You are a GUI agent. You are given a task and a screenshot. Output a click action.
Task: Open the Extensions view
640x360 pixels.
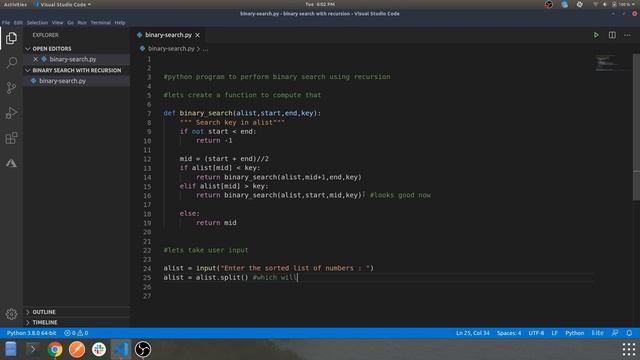(11, 138)
